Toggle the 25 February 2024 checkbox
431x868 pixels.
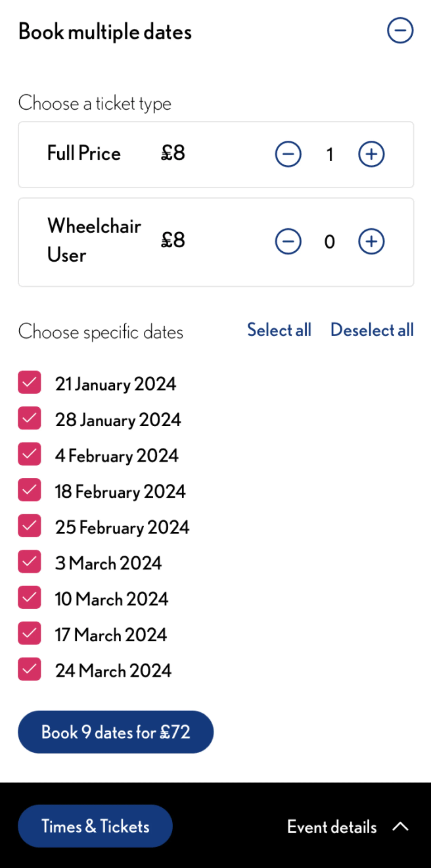point(30,526)
